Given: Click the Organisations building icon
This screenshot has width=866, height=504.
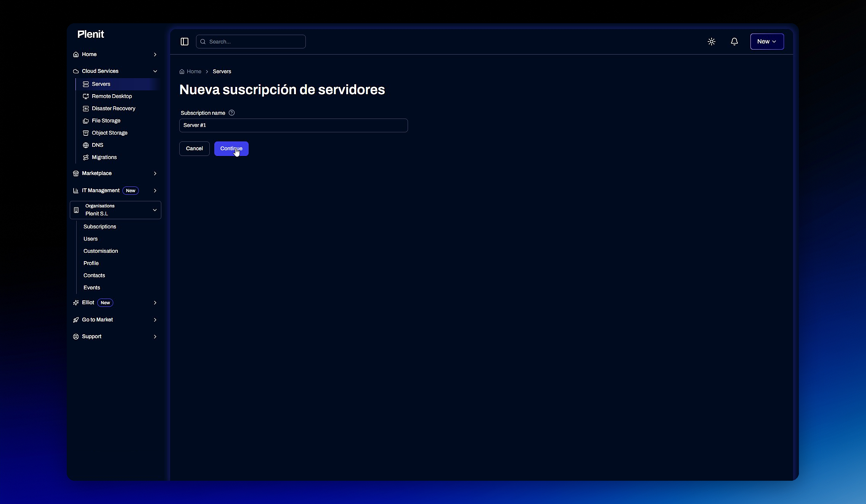Looking at the screenshot, I should pyautogui.click(x=76, y=210).
